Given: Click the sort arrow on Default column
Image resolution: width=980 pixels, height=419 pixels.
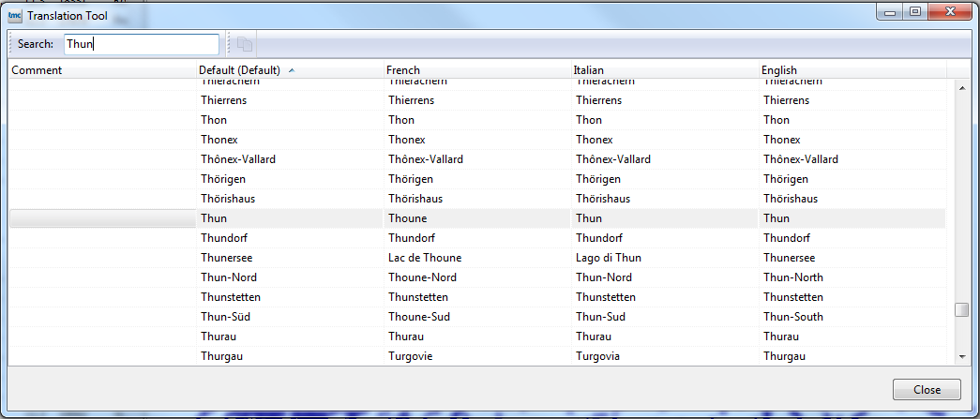Looking at the screenshot, I should (291, 70).
